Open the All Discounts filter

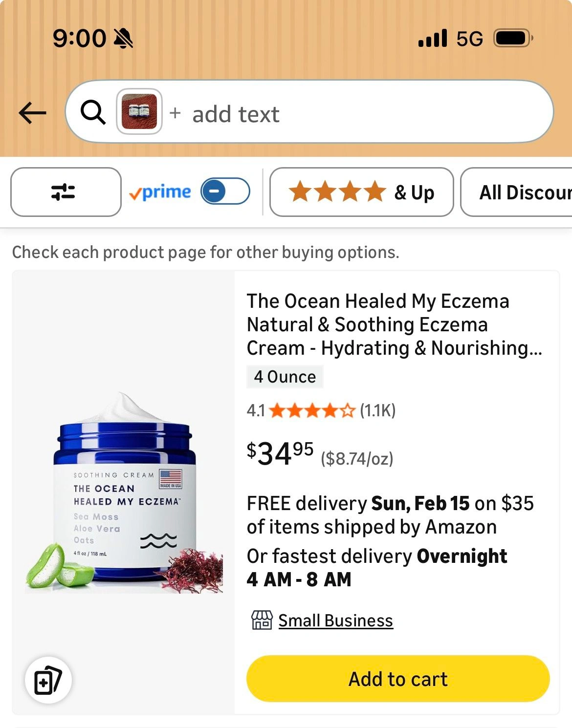[x=523, y=192]
